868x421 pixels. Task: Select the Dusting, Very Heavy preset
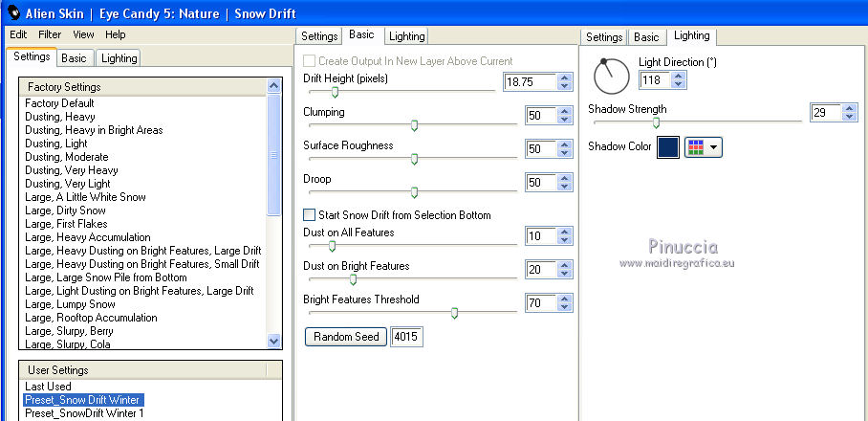[72, 170]
